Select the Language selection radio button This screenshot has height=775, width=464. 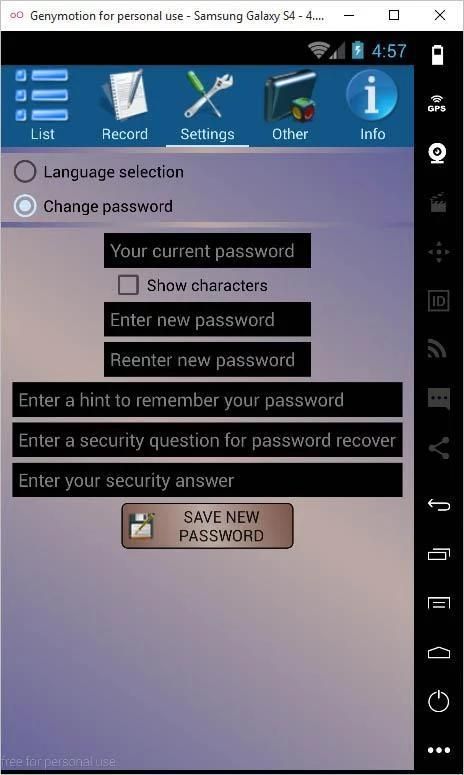25,172
